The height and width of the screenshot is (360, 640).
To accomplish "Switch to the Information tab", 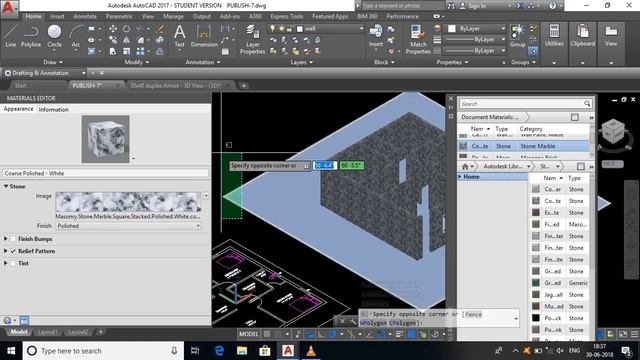I will [x=53, y=109].
